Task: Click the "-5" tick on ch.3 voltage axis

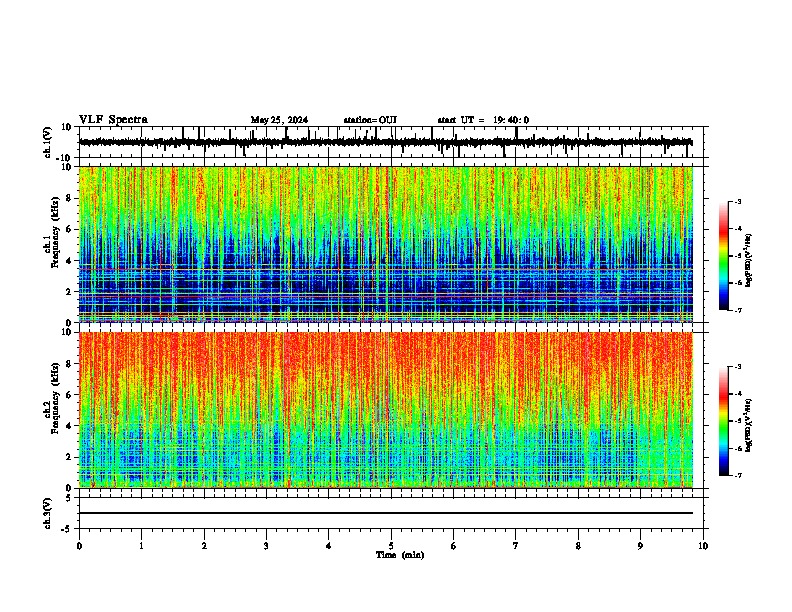Action: (68, 529)
